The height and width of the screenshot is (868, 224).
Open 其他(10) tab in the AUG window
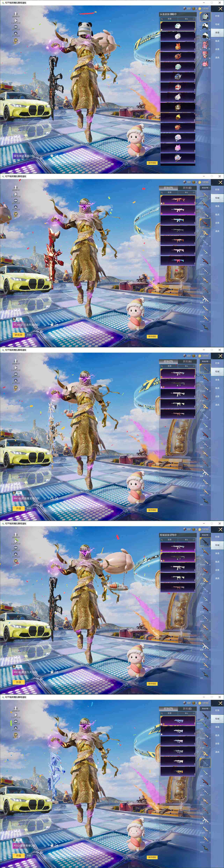(x=187, y=708)
